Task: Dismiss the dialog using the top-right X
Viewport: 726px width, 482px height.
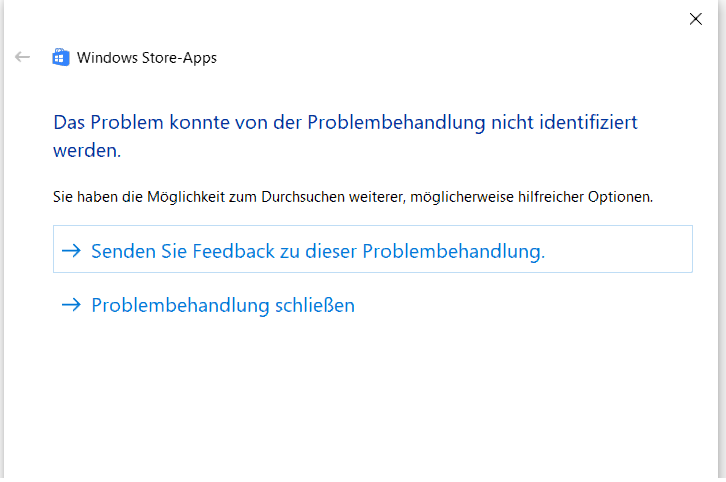Action: [695, 19]
